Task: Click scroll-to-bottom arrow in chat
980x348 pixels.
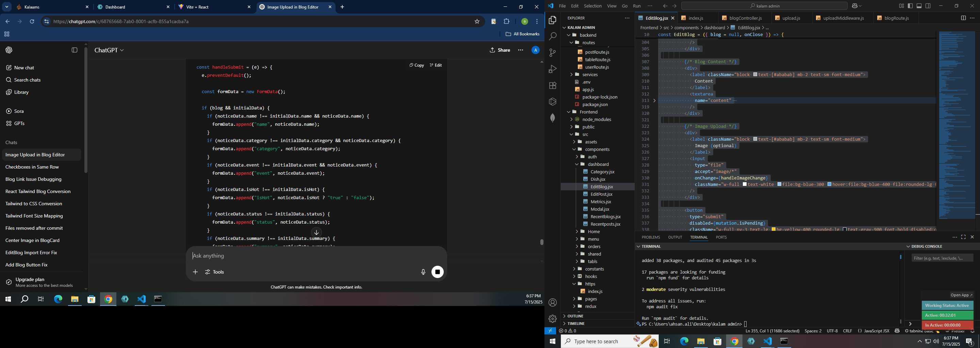Action: point(316,232)
